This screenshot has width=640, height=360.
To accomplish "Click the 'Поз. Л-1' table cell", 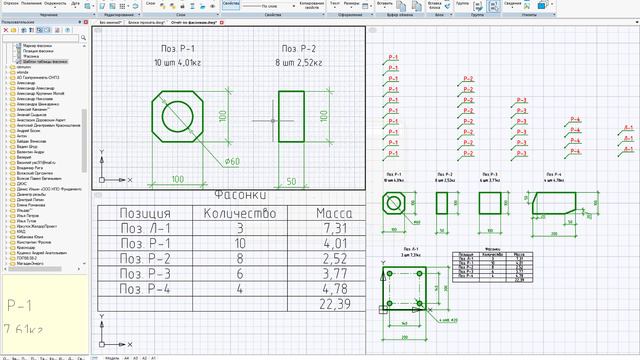I will point(145,228).
